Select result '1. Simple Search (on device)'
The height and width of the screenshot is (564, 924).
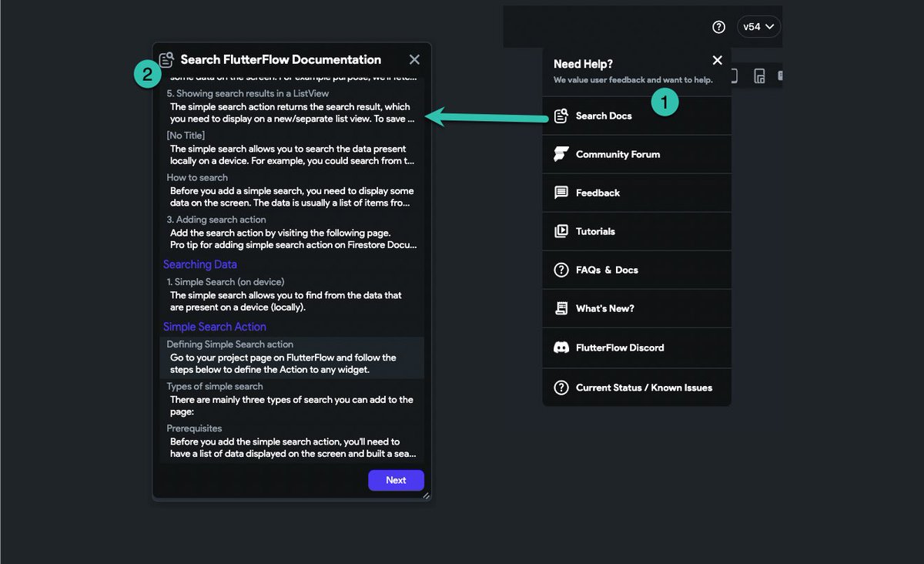click(292, 294)
